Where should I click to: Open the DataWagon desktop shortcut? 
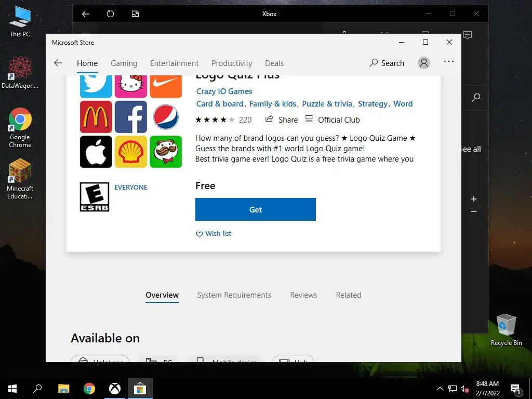click(20, 72)
